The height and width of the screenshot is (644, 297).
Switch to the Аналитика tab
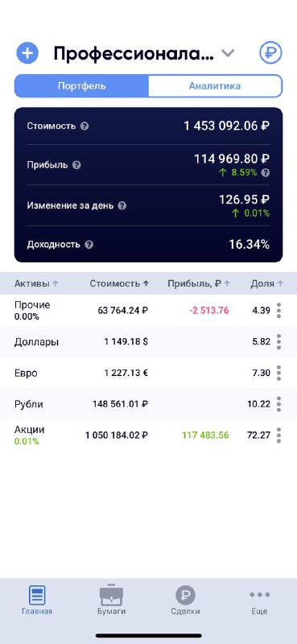tap(215, 86)
